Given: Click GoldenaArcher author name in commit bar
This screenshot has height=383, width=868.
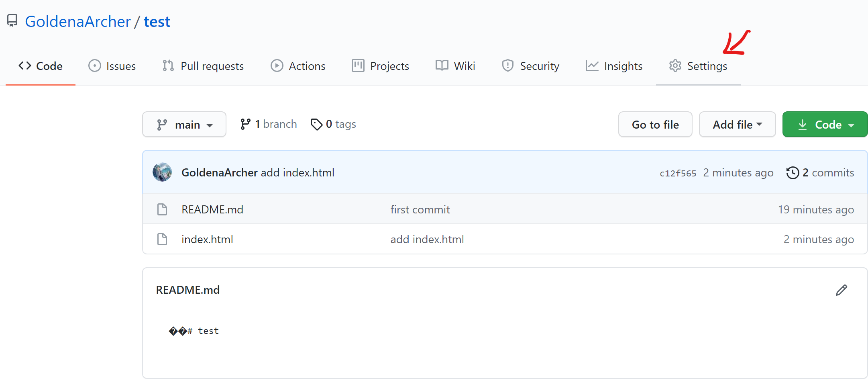Looking at the screenshot, I should click(x=220, y=173).
